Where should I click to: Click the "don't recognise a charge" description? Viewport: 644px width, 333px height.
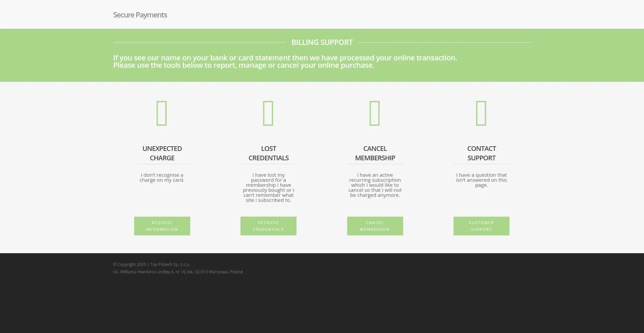(x=162, y=178)
